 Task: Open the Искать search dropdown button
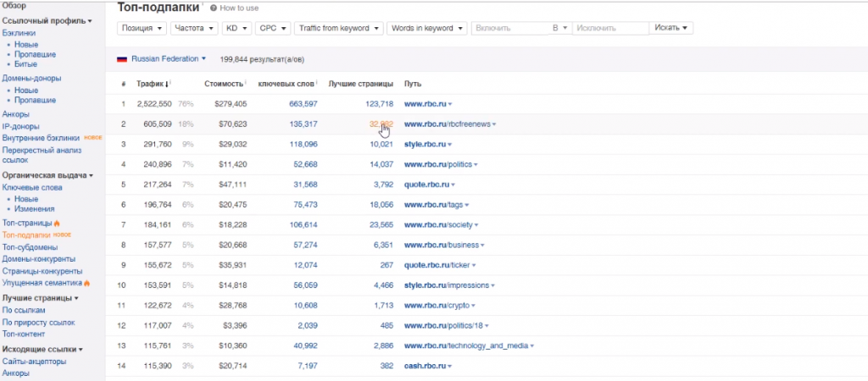coord(671,28)
